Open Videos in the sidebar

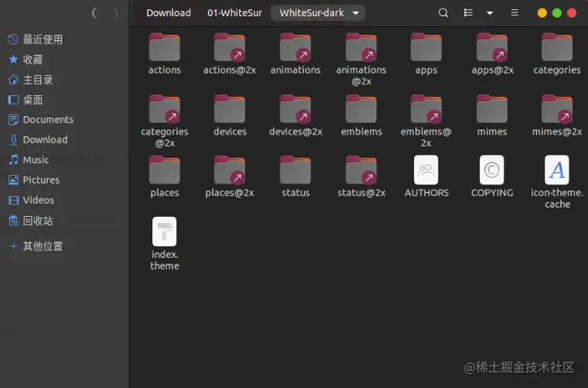click(31, 200)
